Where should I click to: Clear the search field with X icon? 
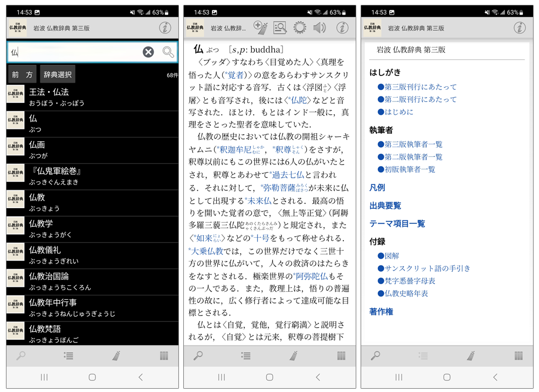(148, 52)
